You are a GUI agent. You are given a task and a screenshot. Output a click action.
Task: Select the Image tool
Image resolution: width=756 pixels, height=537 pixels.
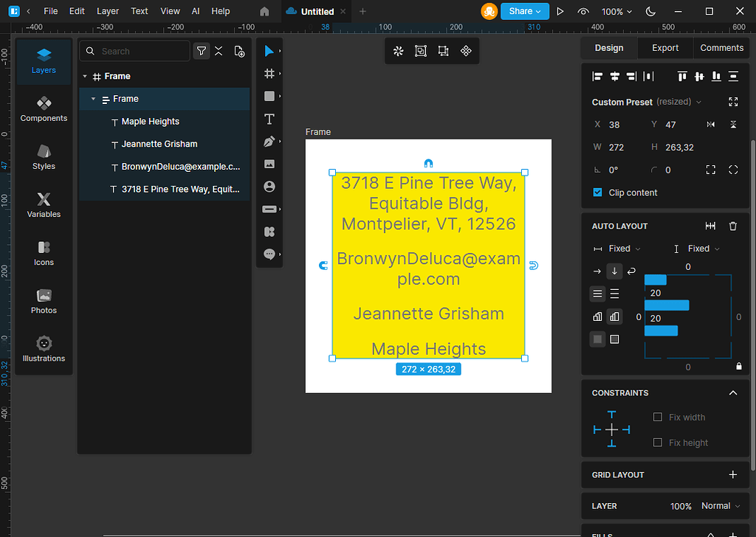[x=269, y=164]
